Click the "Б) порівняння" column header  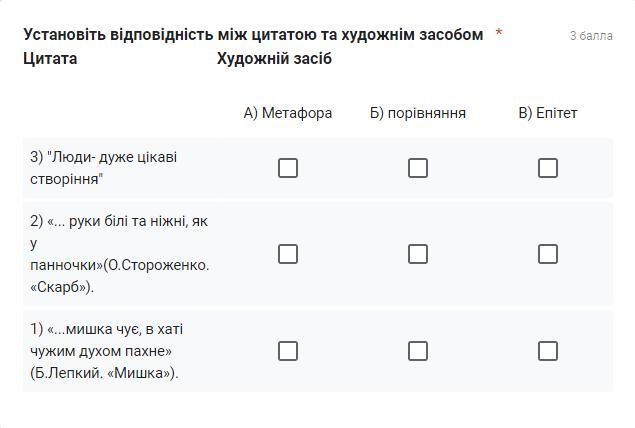click(x=418, y=113)
